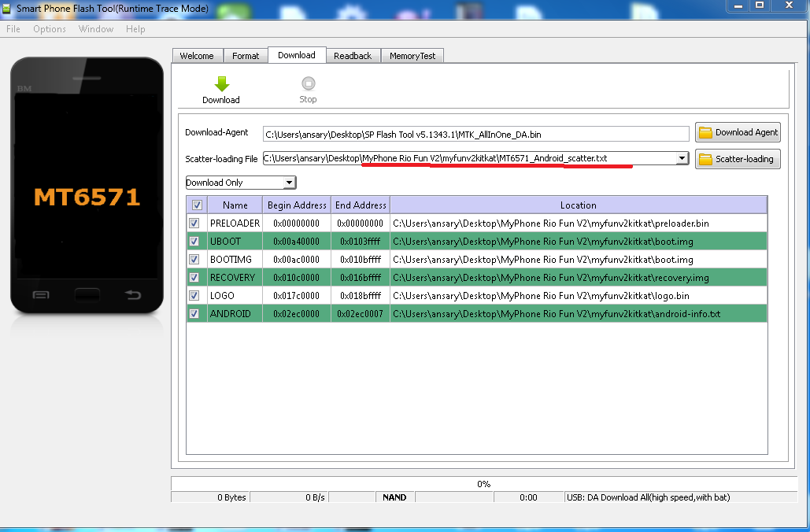The image size is (810, 532).
Task: Uncheck the ANDROID partition checkbox
Action: (x=194, y=313)
